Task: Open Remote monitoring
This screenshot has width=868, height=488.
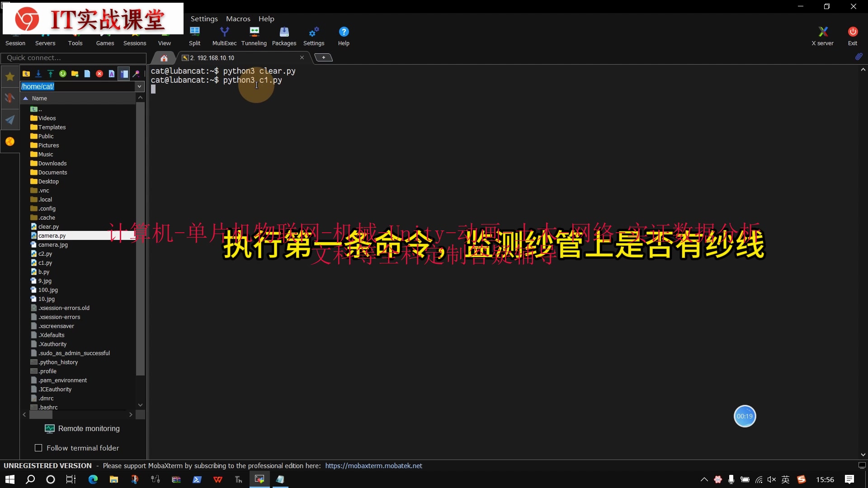Action: click(82, 428)
